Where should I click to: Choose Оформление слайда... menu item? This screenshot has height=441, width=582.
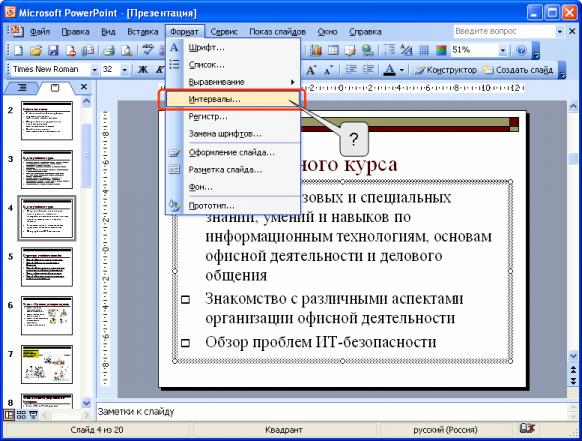(x=233, y=153)
